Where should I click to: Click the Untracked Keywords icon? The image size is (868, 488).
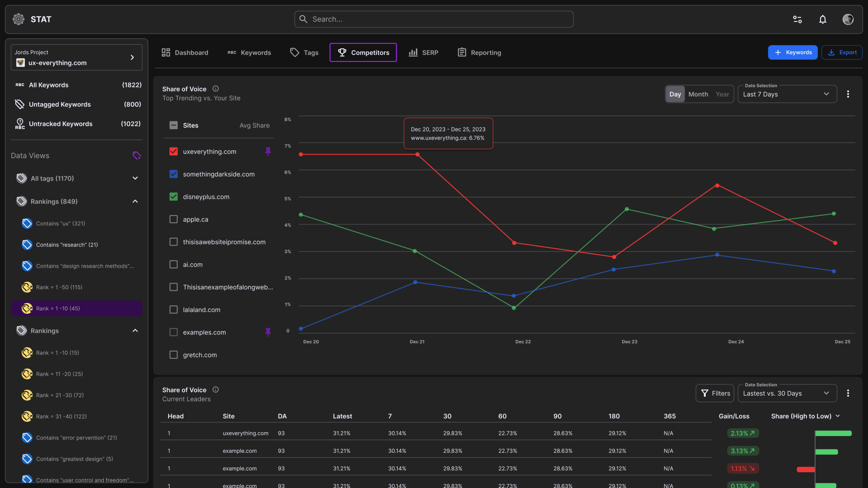click(20, 124)
